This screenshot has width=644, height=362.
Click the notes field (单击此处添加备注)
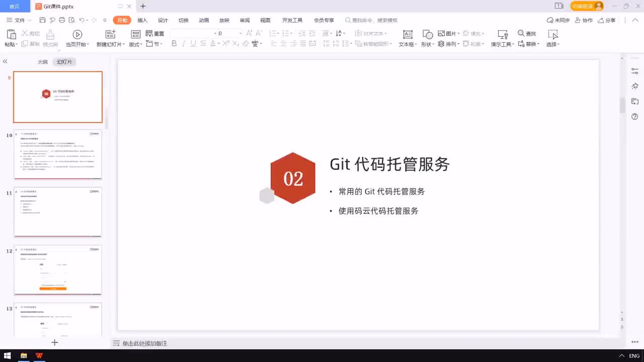click(x=144, y=343)
